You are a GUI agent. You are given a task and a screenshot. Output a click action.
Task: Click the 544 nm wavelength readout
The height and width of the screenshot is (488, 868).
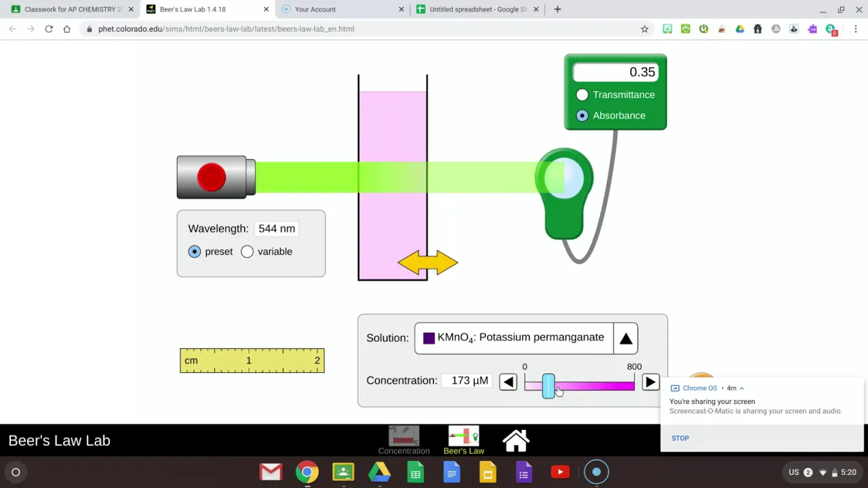[x=277, y=229]
